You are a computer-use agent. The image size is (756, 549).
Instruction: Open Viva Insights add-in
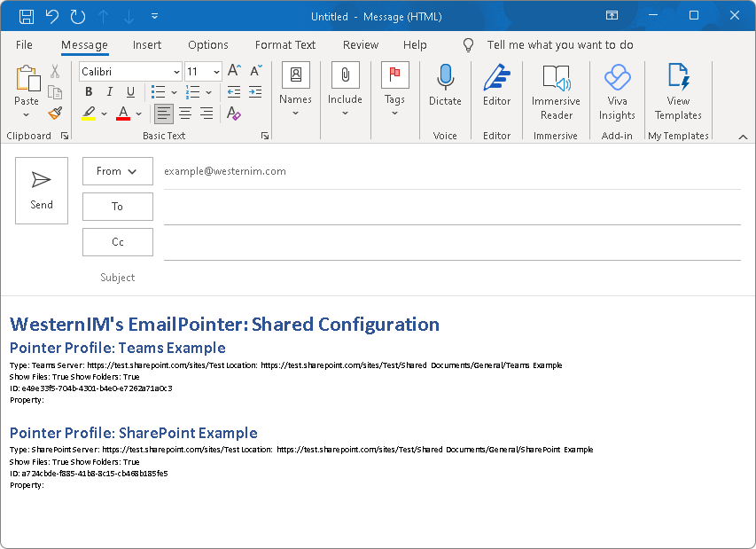[617, 91]
